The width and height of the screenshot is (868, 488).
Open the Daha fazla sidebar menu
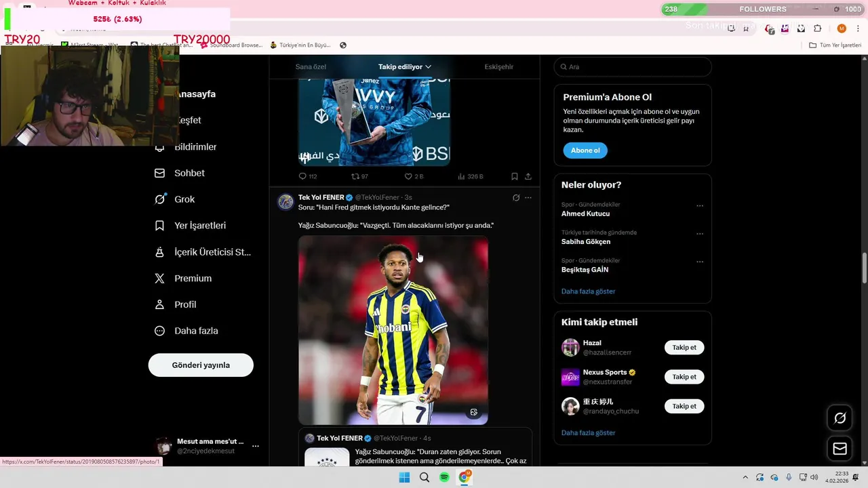point(186,331)
